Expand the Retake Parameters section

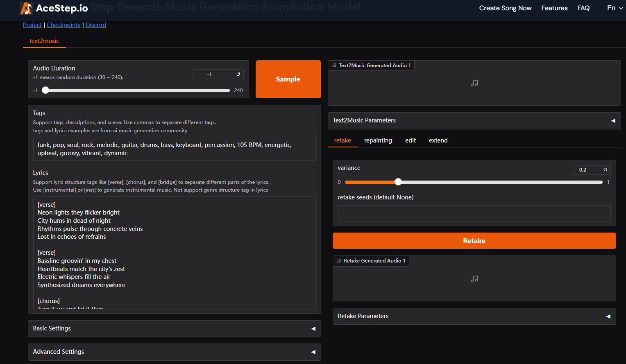474,316
